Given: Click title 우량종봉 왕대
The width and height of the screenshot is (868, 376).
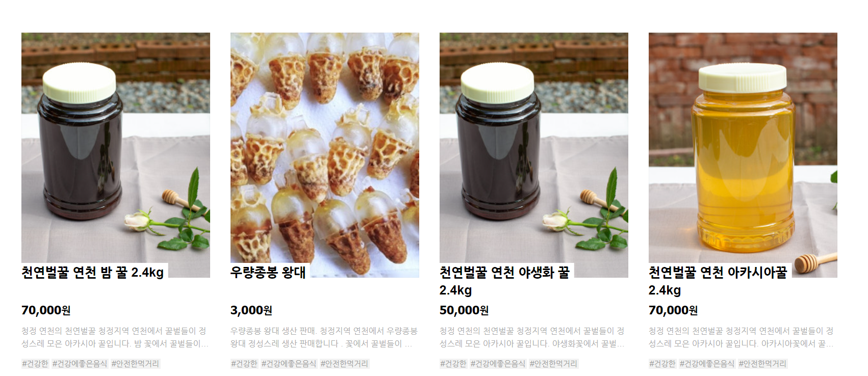Looking at the screenshot, I should (x=268, y=273).
